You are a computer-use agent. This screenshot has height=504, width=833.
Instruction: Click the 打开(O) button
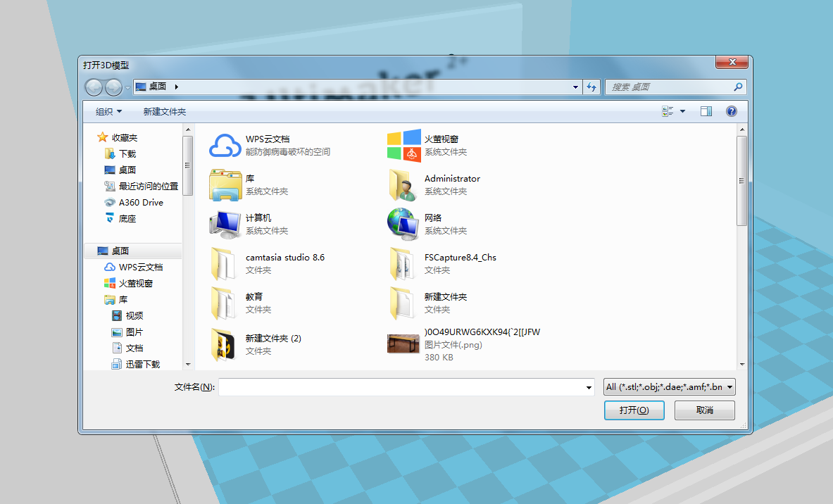634,410
